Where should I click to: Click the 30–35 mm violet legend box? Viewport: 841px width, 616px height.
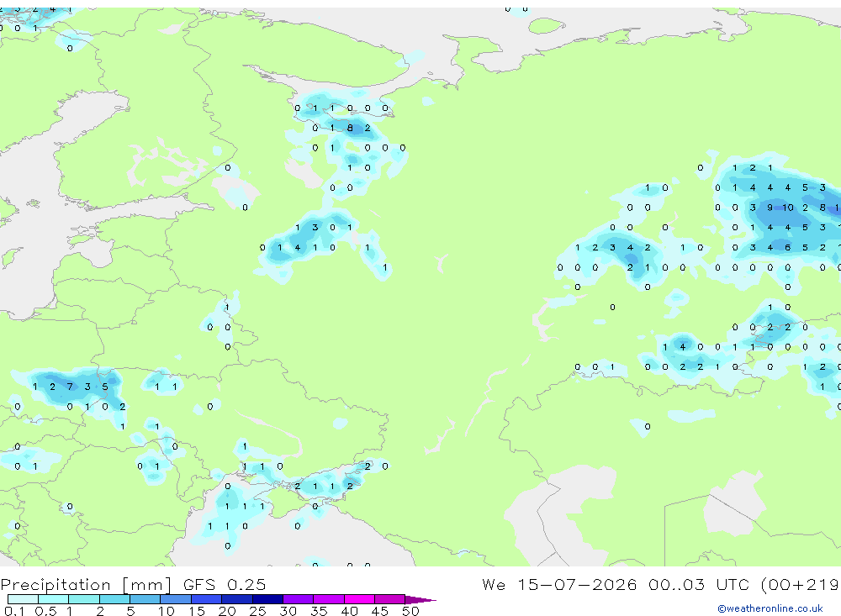coord(298,599)
